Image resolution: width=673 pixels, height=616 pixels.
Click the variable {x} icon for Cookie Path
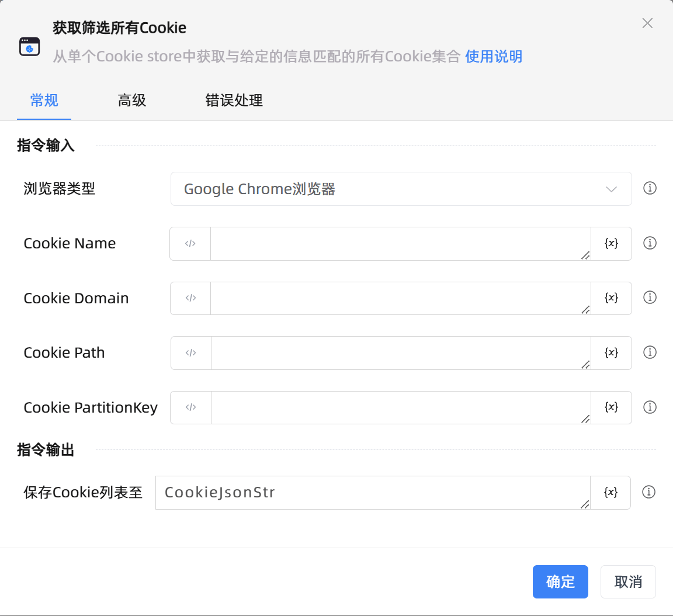pos(611,353)
